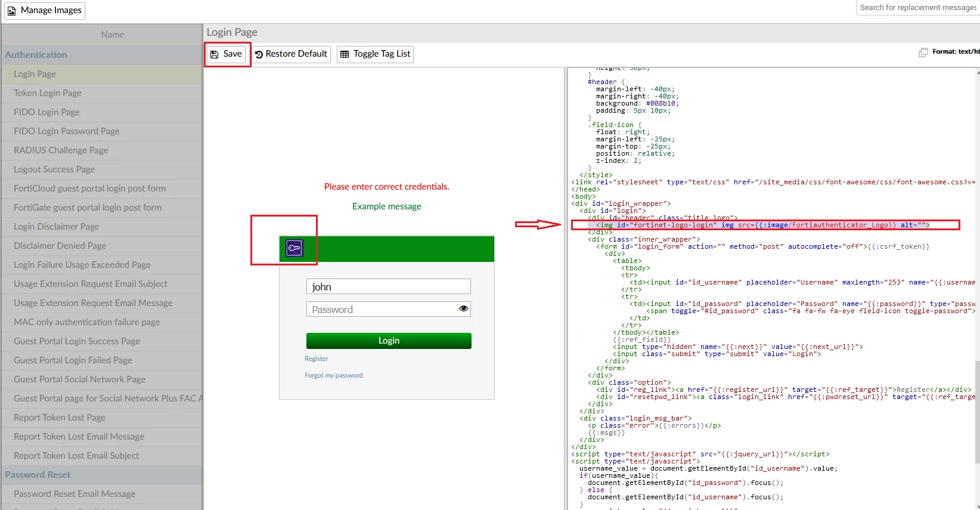980x510 pixels.
Task: Click the 'Please enter correct credentials.' message
Action: click(387, 187)
